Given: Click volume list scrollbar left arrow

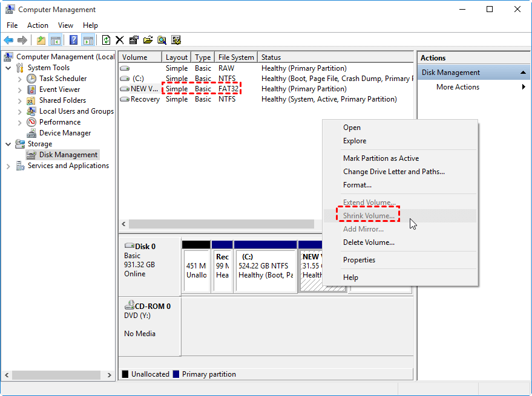Looking at the screenshot, I should pyautogui.click(x=123, y=224).
